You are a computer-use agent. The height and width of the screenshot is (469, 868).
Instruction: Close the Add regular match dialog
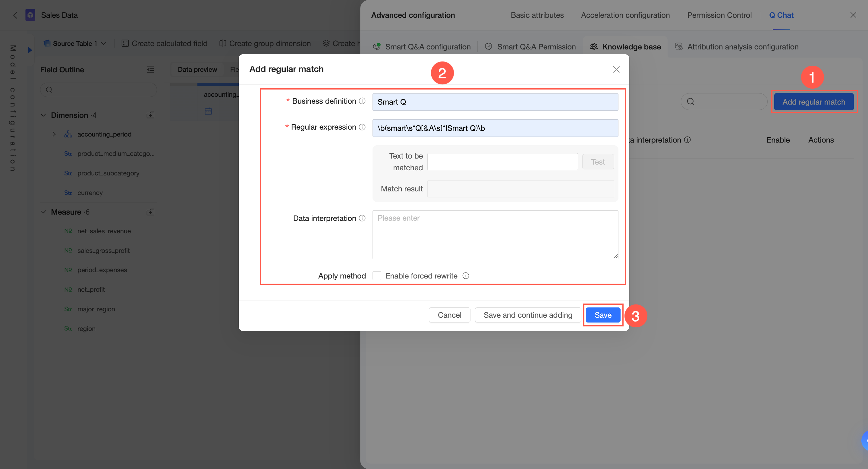point(616,69)
